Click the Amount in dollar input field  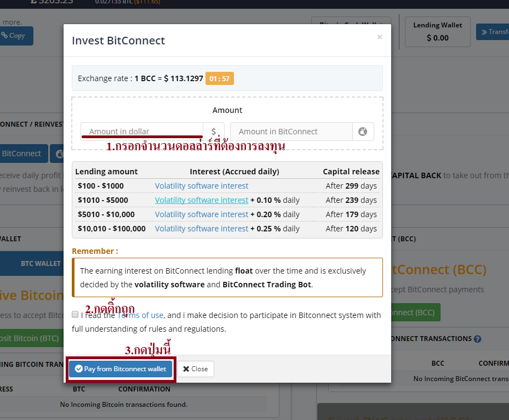(x=142, y=132)
